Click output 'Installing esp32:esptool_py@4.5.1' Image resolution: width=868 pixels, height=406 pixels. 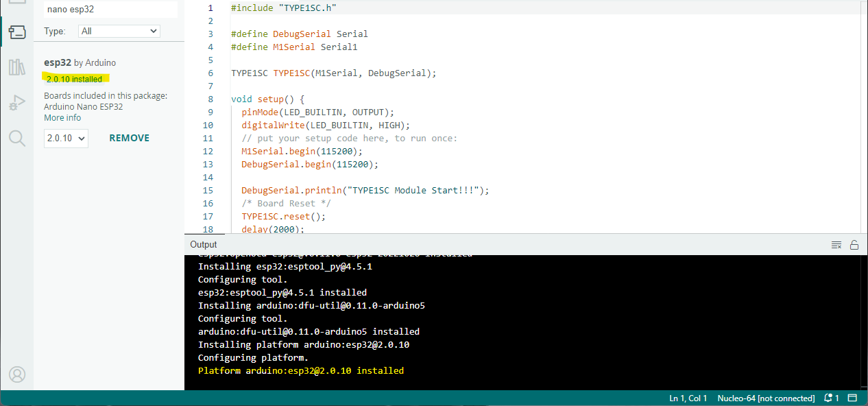pos(285,266)
